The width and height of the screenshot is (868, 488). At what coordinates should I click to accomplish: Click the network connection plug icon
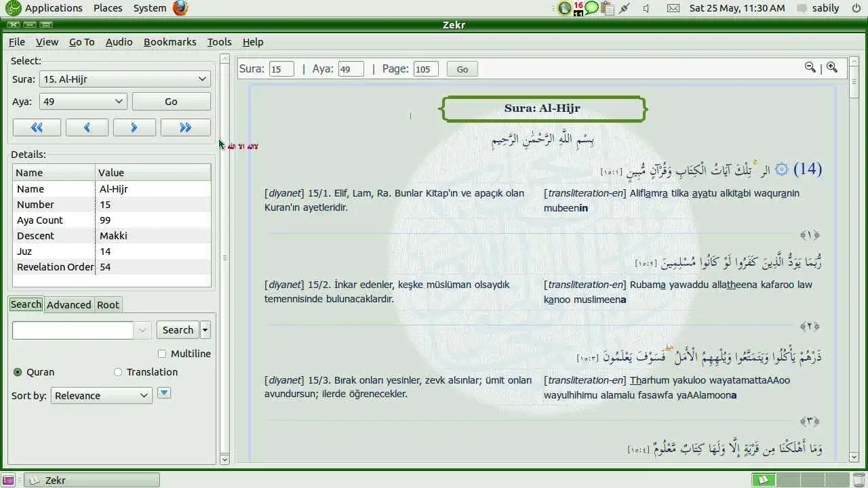pos(625,8)
